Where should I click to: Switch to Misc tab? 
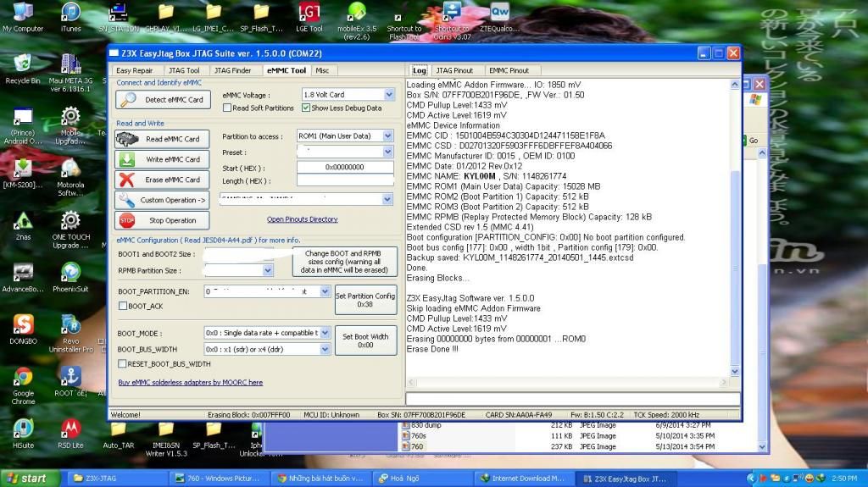[322, 70]
